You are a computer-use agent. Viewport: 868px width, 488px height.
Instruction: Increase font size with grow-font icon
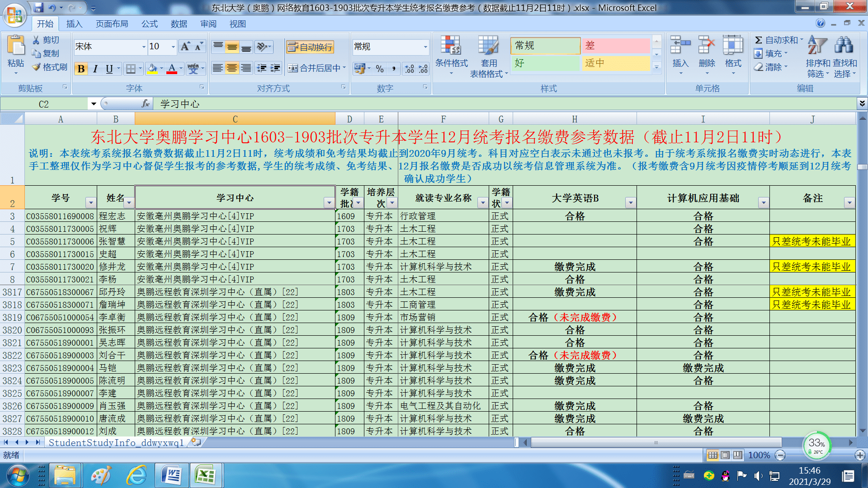[185, 47]
